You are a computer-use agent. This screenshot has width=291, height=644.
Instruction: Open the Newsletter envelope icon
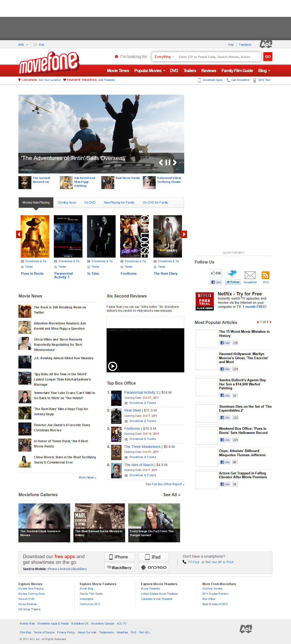coord(250,275)
